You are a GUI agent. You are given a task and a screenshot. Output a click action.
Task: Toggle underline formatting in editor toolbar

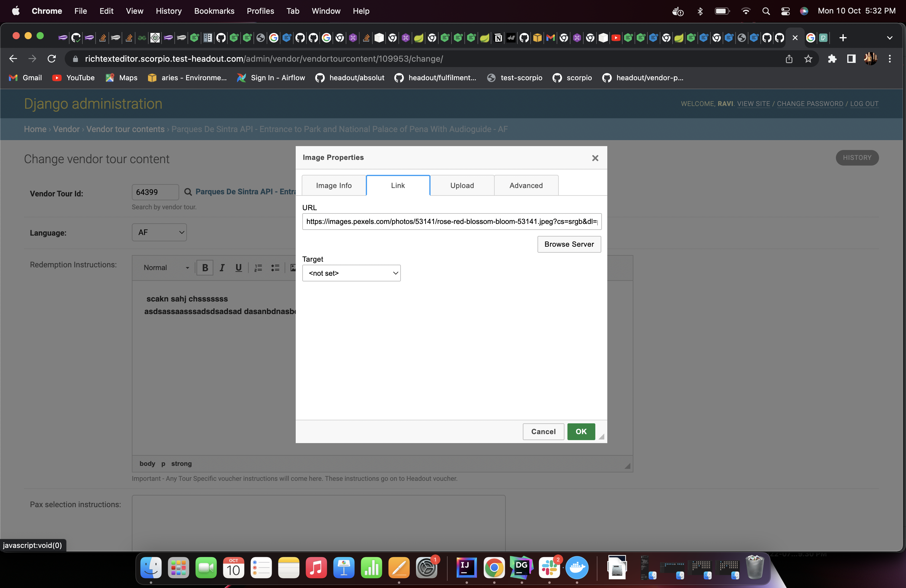(x=239, y=267)
